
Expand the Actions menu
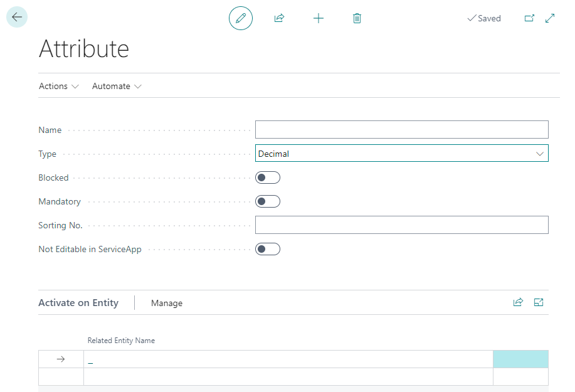coord(58,86)
